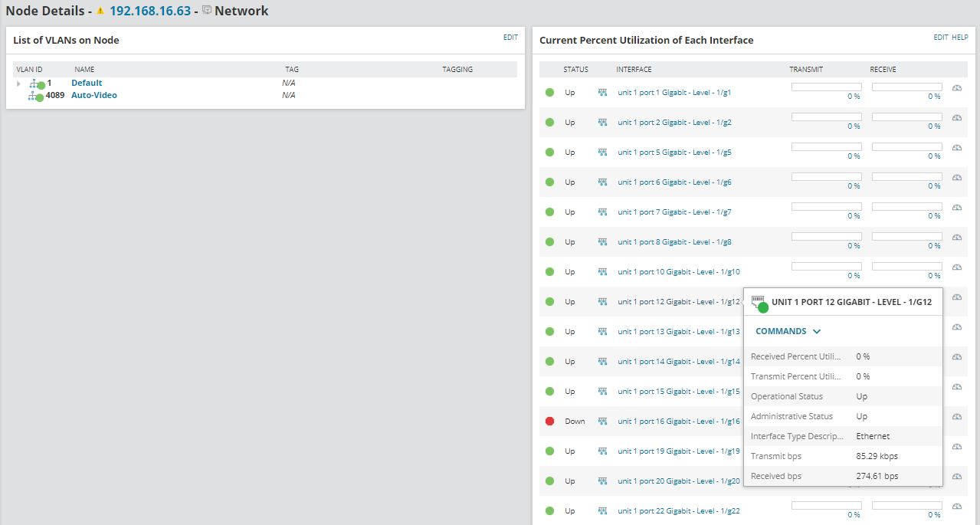This screenshot has height=525, width=980.
Task: Click the 85.29 kbps Transmit bps value
Action: (877, 456)
